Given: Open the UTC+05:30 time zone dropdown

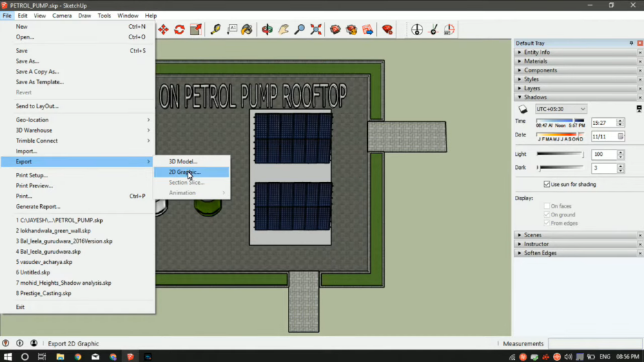Looking at the screenshot, I should [560, 109].
